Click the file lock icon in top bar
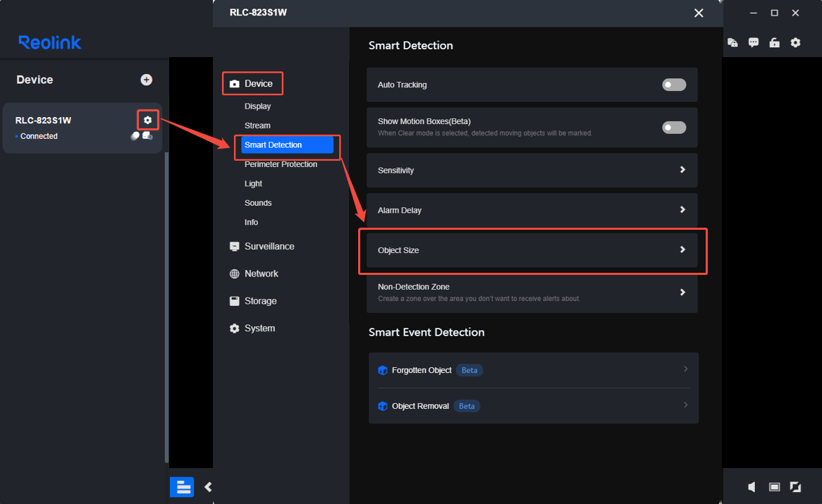Viewport: 822px width, 504px height. [732, 42]
